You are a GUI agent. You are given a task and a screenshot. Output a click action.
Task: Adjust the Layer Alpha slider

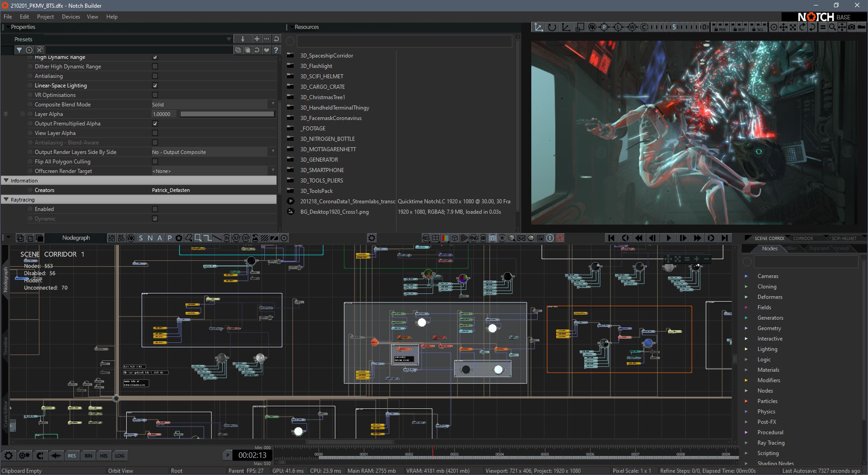227,114
